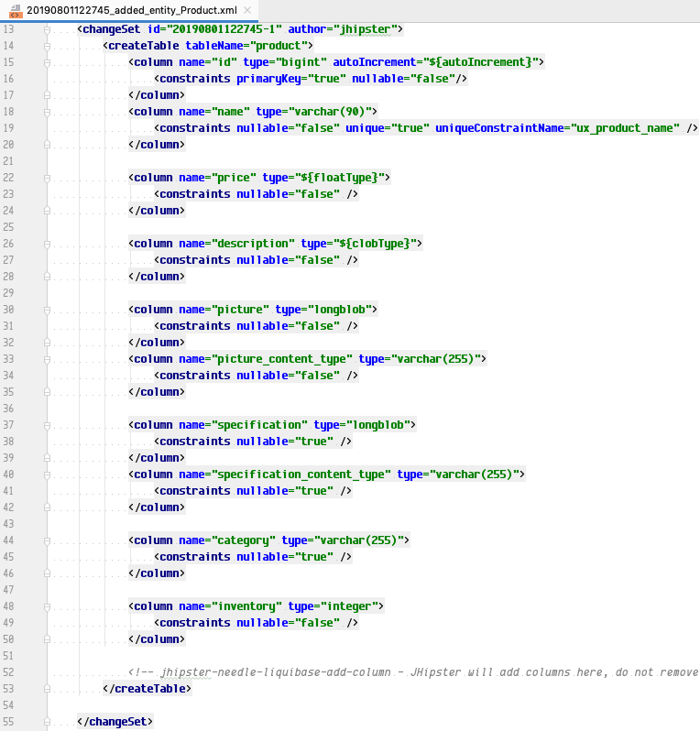Image resolution: width=700 pixels, height=731 pixels.
Task: Fold the description column on line 26
Action: (x=47, y=245)
